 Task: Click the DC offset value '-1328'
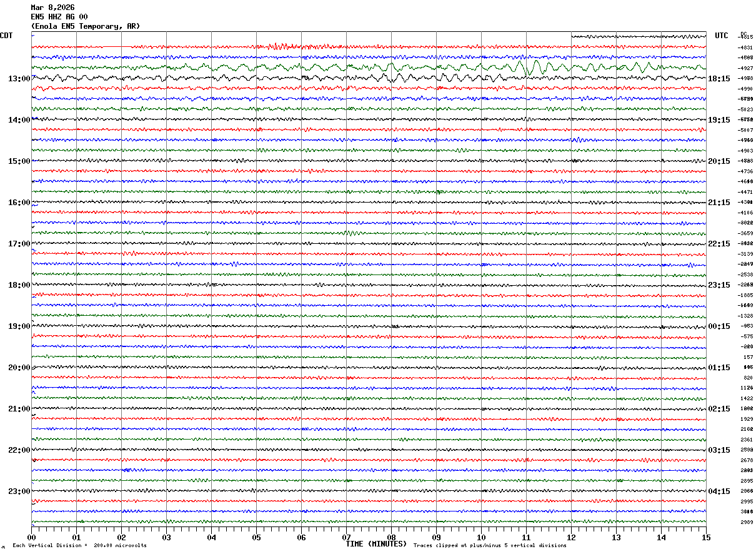pos(745,316)
